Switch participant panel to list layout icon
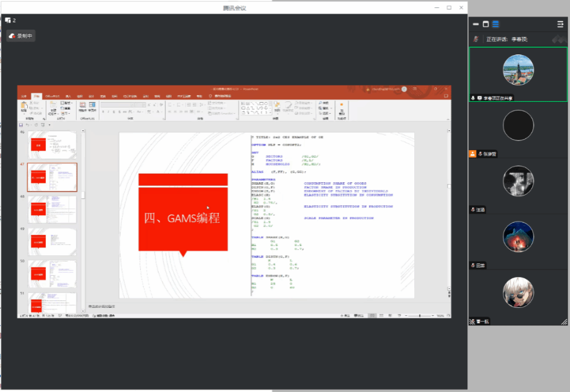This screenshot has width=570, height=392. [496, 24]
